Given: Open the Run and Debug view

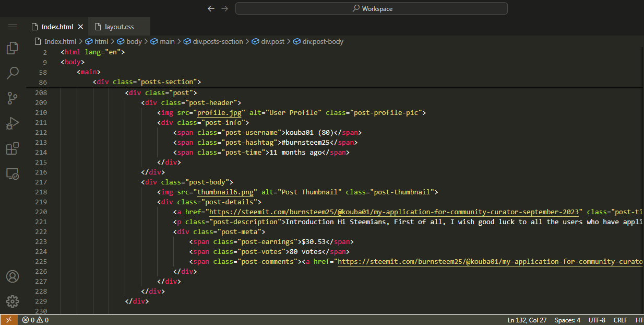Looking at the screenshot, I should [13, 123].
